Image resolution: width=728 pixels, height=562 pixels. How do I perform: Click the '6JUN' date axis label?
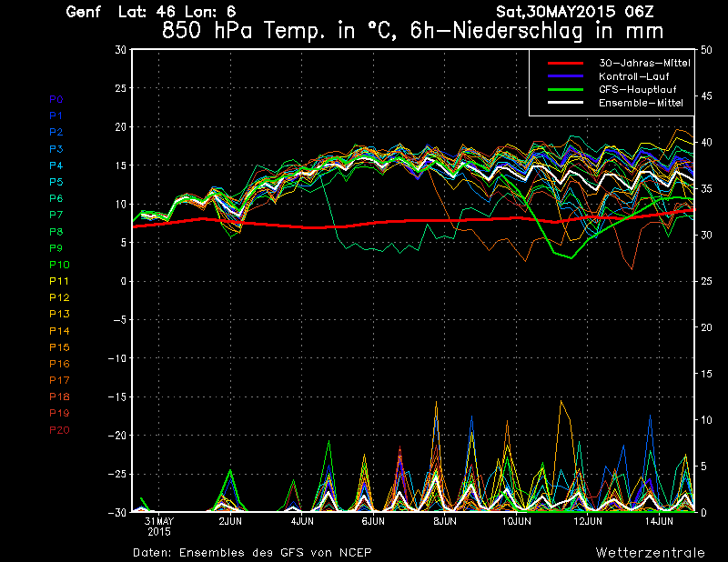point(373,522)
